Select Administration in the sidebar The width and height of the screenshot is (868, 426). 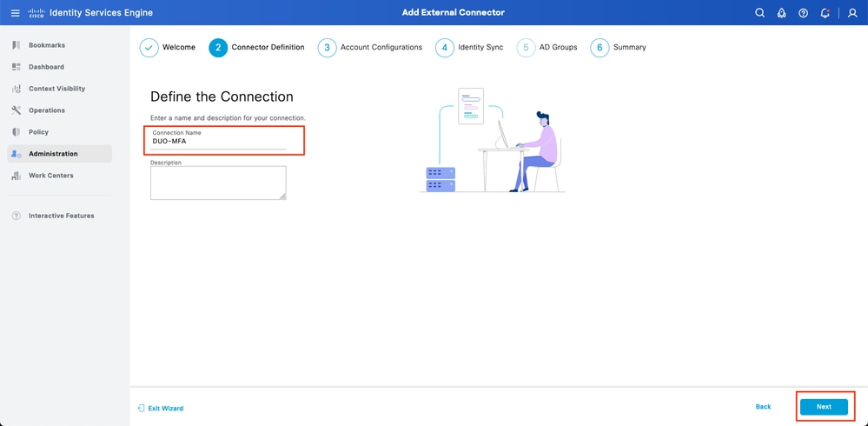tap(60, 154)
